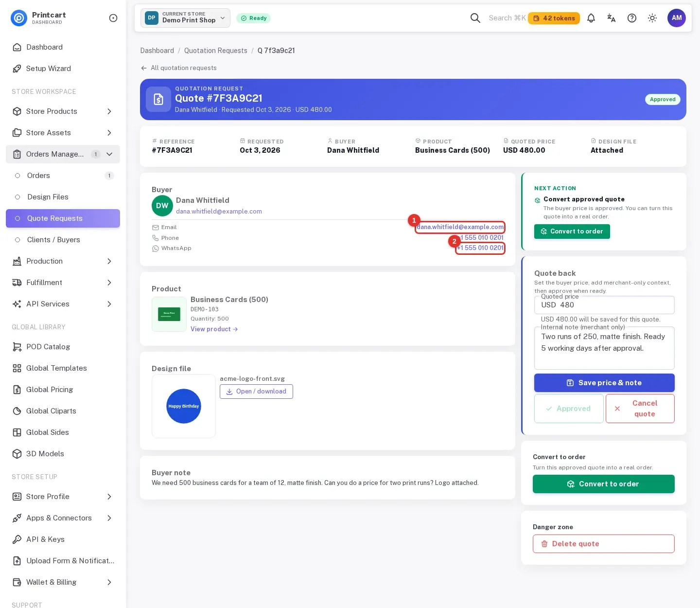Click the Happy Birthday design thumbnail
700x608 pixels.
184,406
